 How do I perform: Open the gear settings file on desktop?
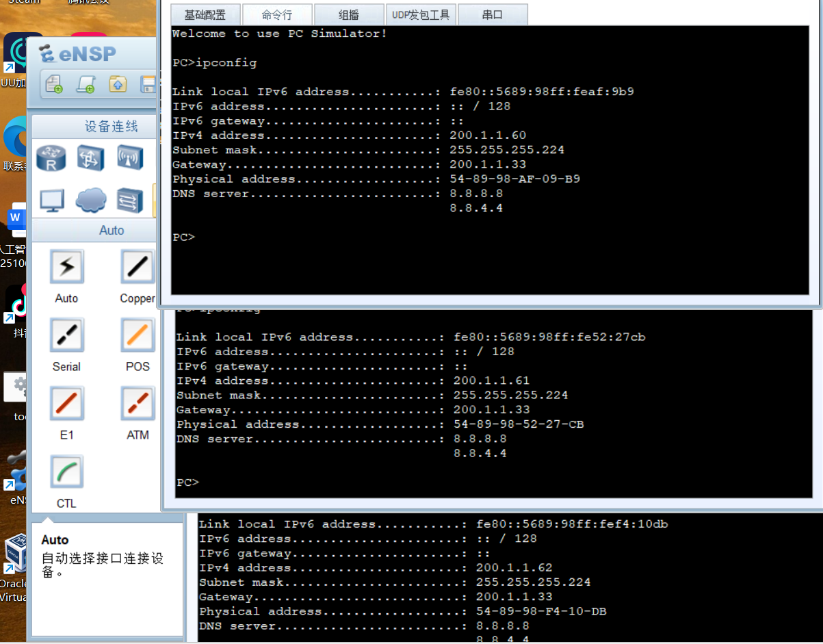[16, 387]
